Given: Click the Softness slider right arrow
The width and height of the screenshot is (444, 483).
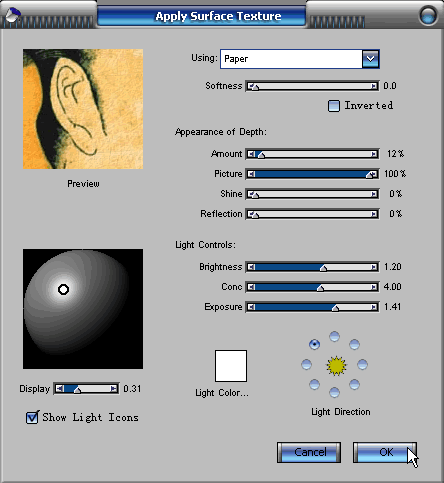Looking at the screenshot, I should (374, 86).
